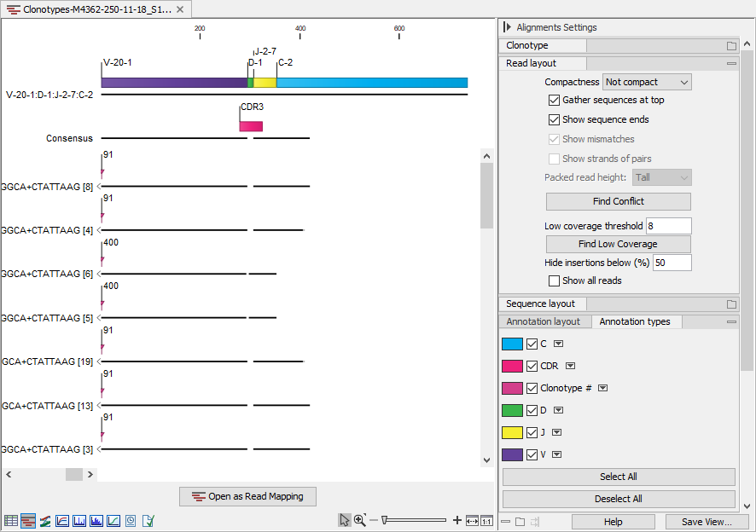Viewport: 756px width, 532px height.
Task: Click the Find Conflict button
Action: [618, 201]
